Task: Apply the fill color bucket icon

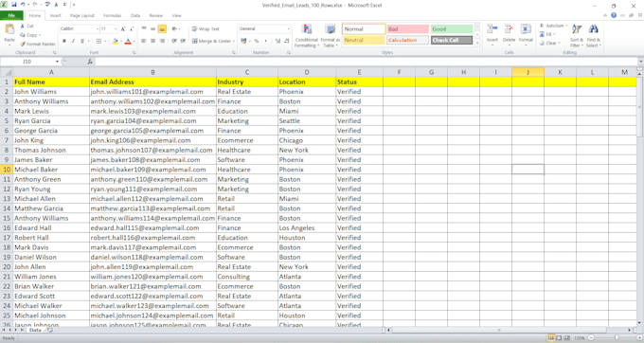Action: pos(115,41)
